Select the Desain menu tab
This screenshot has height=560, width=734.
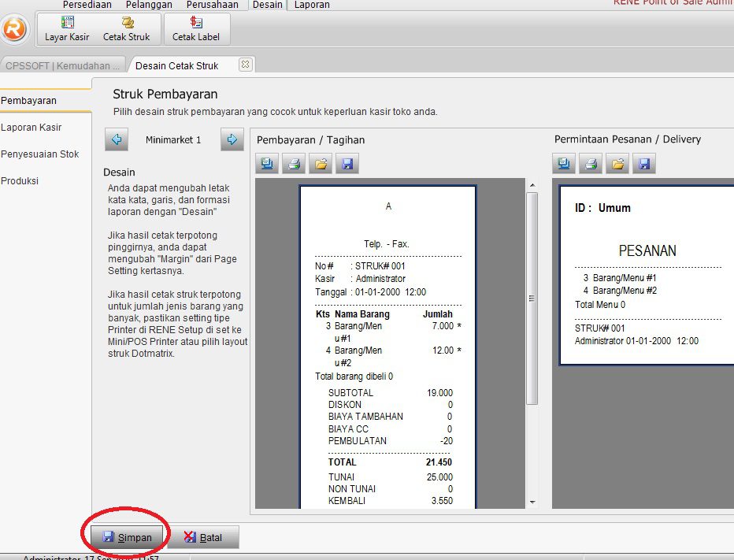point(267,5)
